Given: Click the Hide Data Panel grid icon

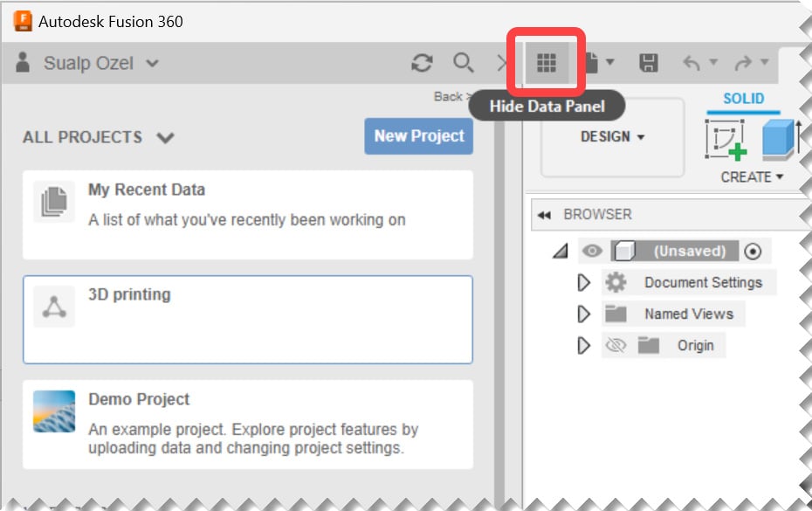Looking at the screenshot, I should [x=547, y=63].
